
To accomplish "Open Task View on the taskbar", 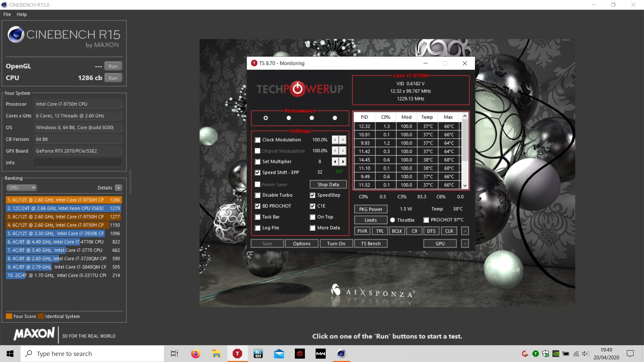I will [174, 354].
